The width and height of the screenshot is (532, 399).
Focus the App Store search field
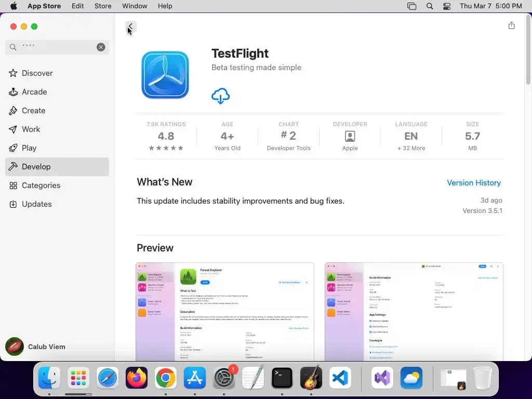(57, 47)
